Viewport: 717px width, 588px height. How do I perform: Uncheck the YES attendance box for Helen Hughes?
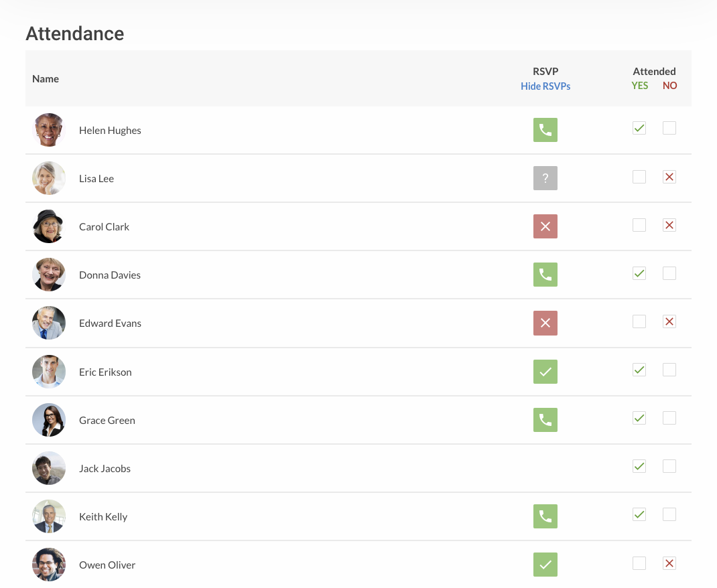(639, 127)
